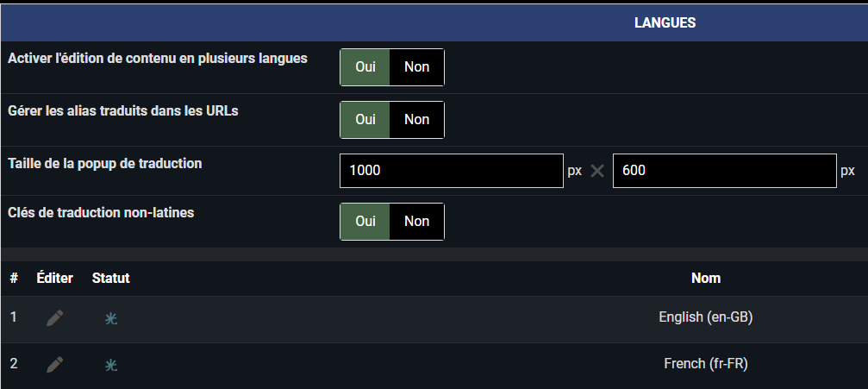The height and width of the screenshot is (389, 868).
Task: Focus the popup height field showing 600
Action: click(x=725, y=171)
